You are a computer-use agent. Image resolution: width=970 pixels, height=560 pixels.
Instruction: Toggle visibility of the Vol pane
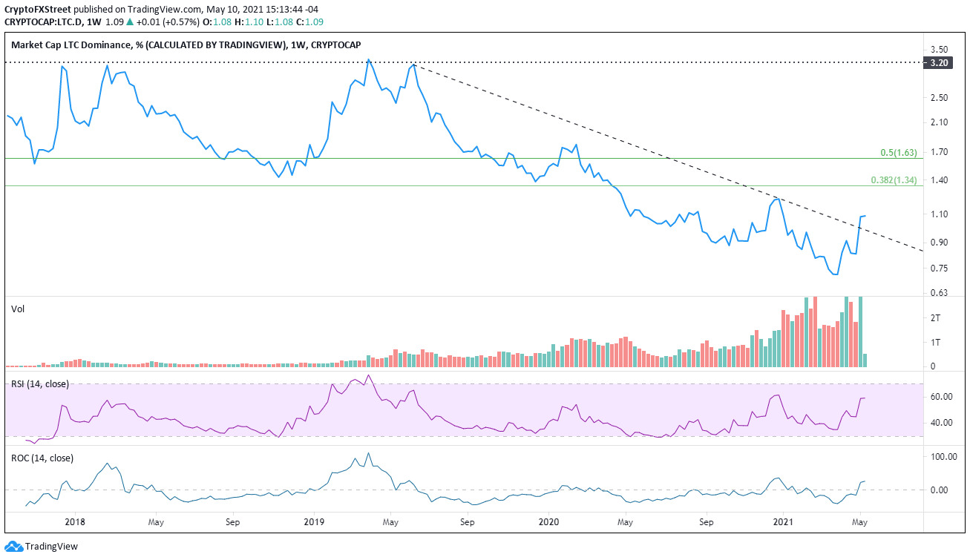point(16,309)
